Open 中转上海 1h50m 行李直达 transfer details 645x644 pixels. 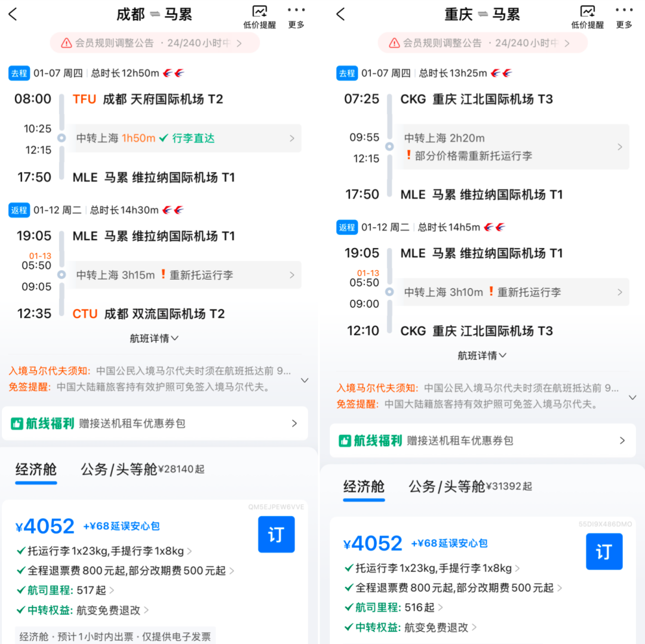(x=185, y=138)
